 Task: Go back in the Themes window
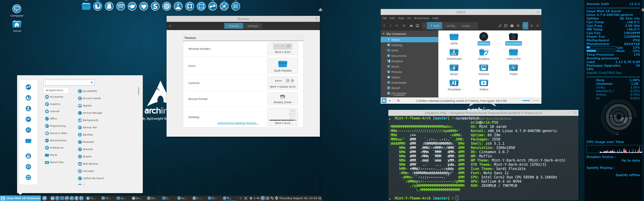170,26
